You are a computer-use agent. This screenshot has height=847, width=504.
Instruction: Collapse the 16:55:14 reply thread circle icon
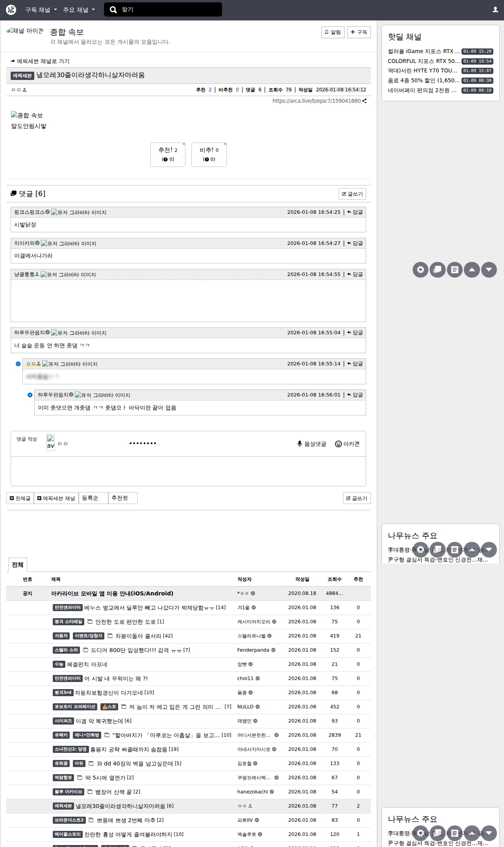pyautogui.click(x=18, y=364)
